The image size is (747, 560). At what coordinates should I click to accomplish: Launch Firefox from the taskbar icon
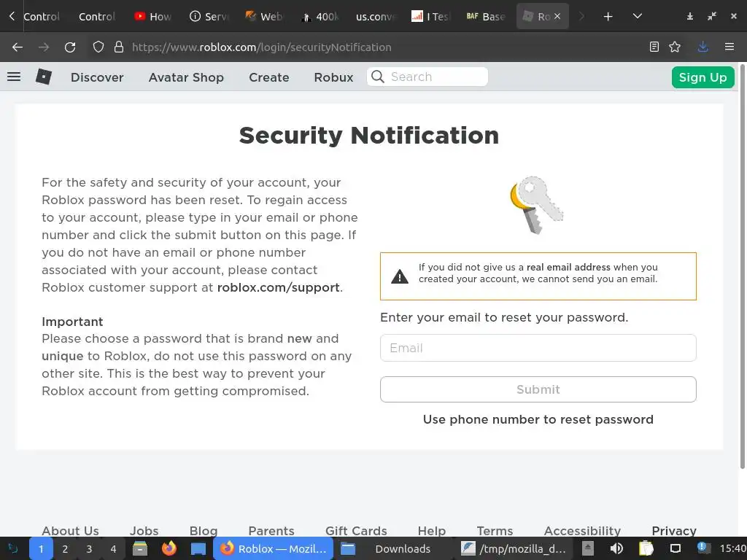[x=169, y=548]
